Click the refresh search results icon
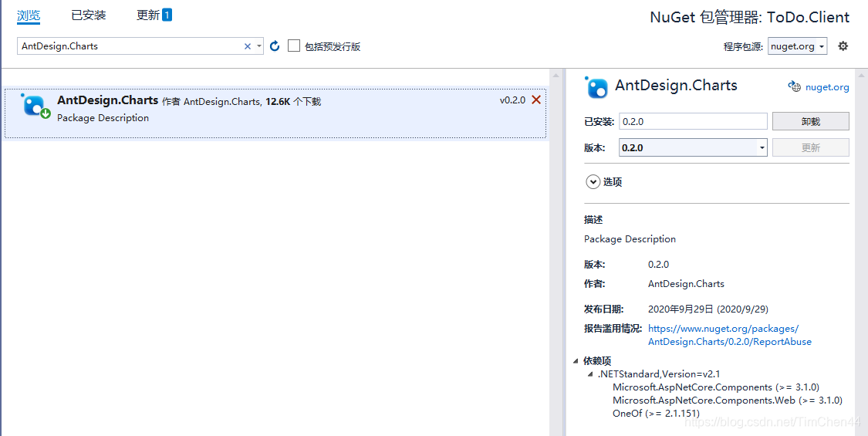The height and width of the screenshot is (436, 868). pos(275,46)
